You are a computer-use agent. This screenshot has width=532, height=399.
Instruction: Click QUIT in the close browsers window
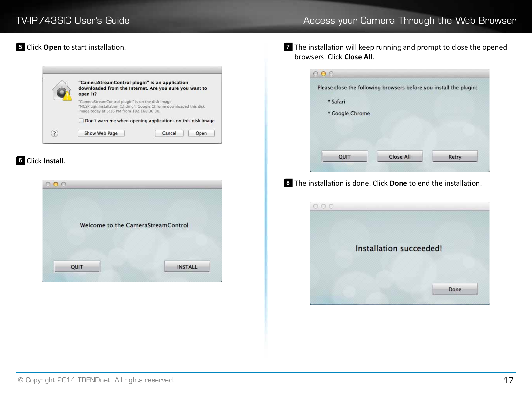coord(345,156)
